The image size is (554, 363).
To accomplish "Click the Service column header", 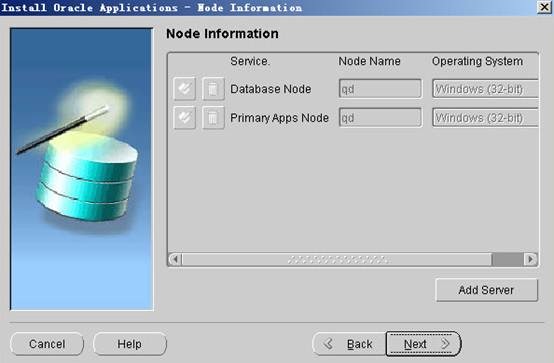I will pyautogui.click(x=250, y=61).
